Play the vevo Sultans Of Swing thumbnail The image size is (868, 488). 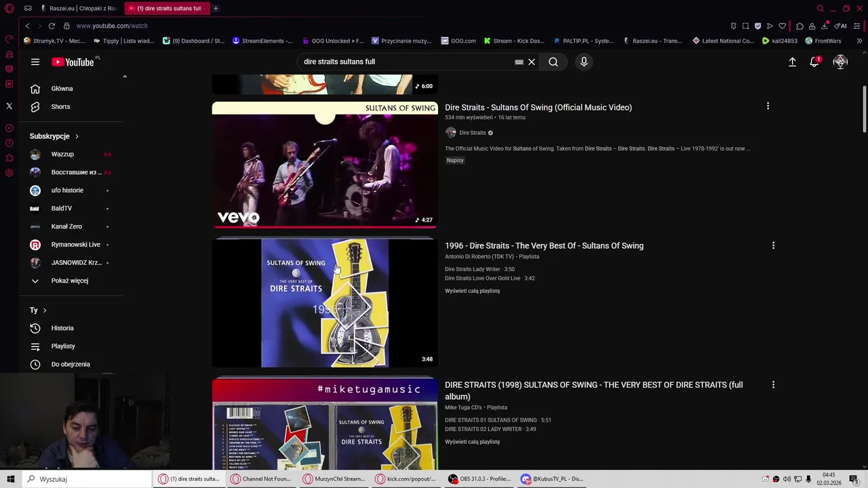(325, 165)
